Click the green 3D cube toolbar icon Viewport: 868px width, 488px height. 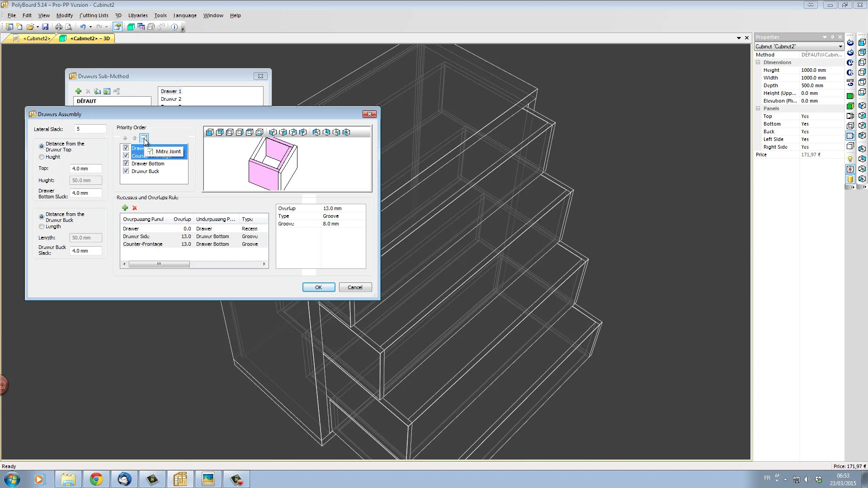click(131, 27)
